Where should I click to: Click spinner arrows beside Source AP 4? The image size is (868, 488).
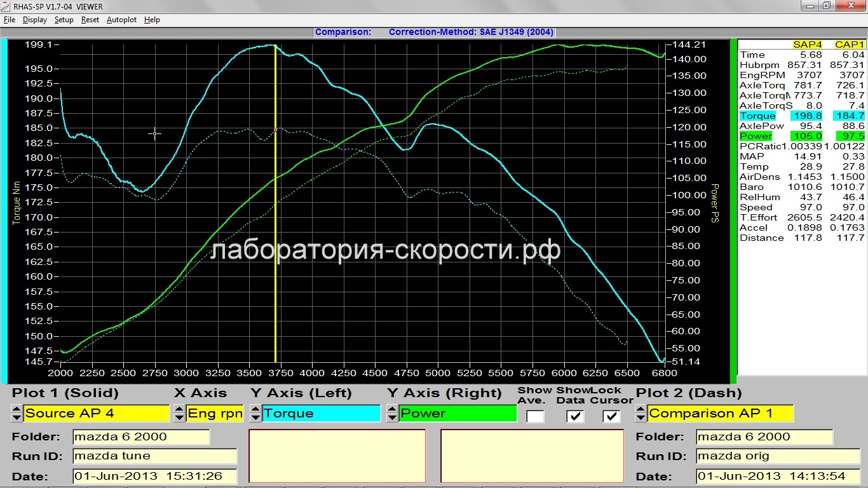pyautogui.click(x=17, y=413)
